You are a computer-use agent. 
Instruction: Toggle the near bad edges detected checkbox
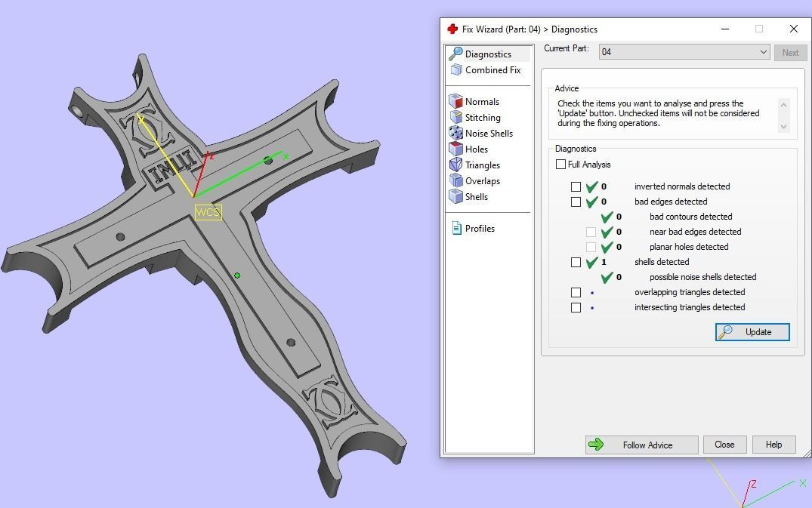591,232
